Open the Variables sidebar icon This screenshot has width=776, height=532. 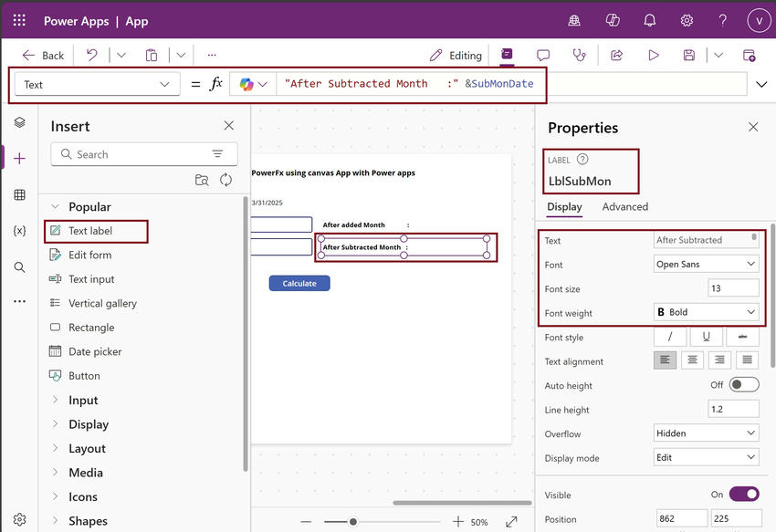pos(20,231)
